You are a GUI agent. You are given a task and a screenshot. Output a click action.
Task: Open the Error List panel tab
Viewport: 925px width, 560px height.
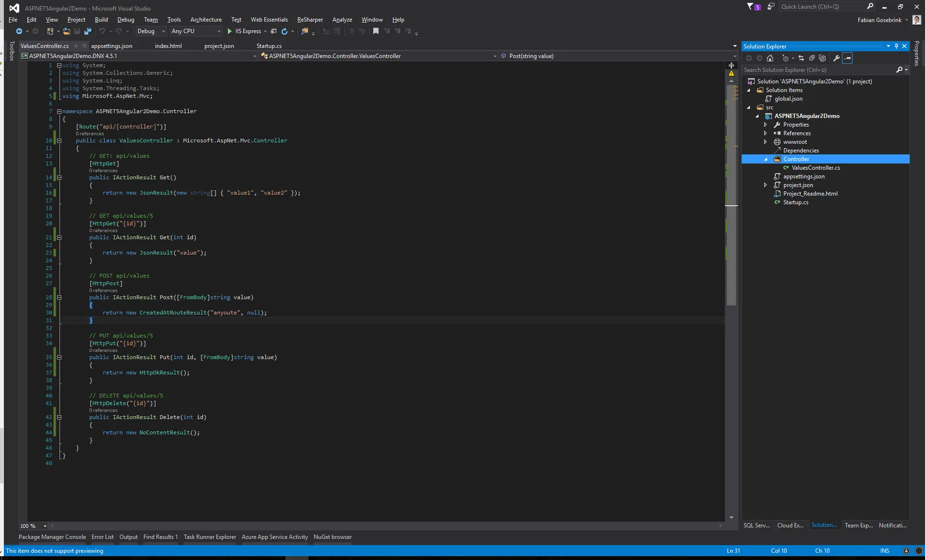point(103,537)
